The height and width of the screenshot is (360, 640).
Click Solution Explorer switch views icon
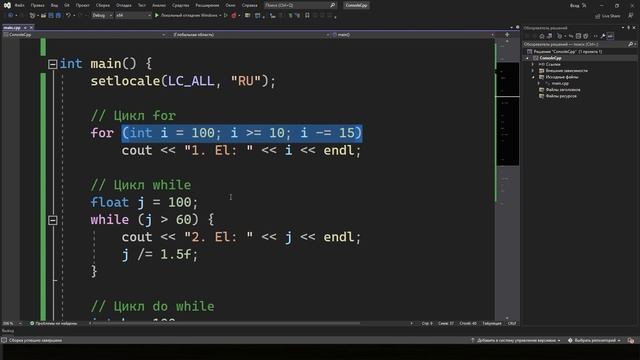[x=549, y=36]
